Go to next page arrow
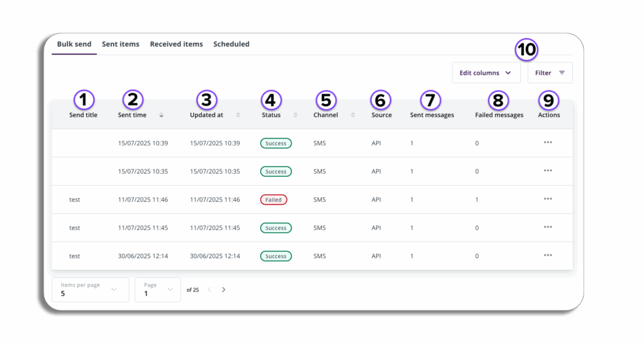Image resolution: width=644 pixels, height=345 pixels. point(223,290)
